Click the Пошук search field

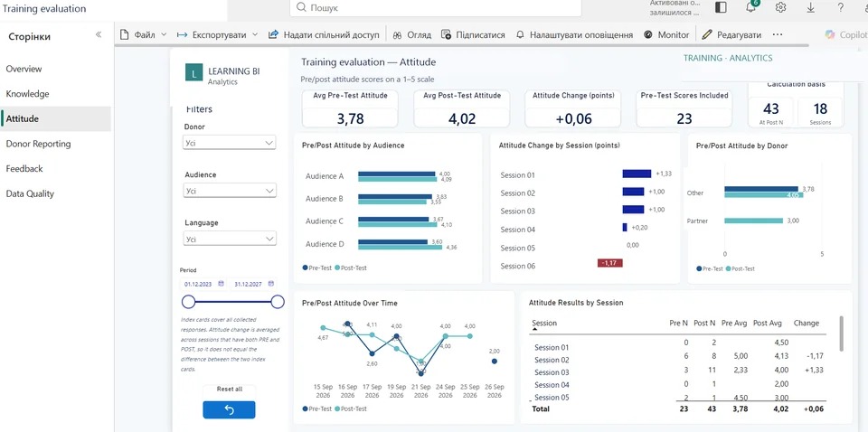tap(436, 8)
